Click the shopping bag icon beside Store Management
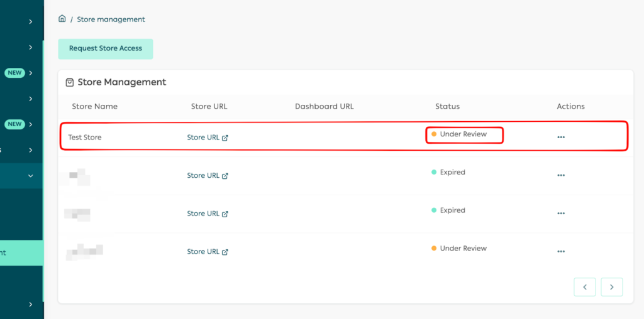 pyautogui.click(x=70, y=82)
